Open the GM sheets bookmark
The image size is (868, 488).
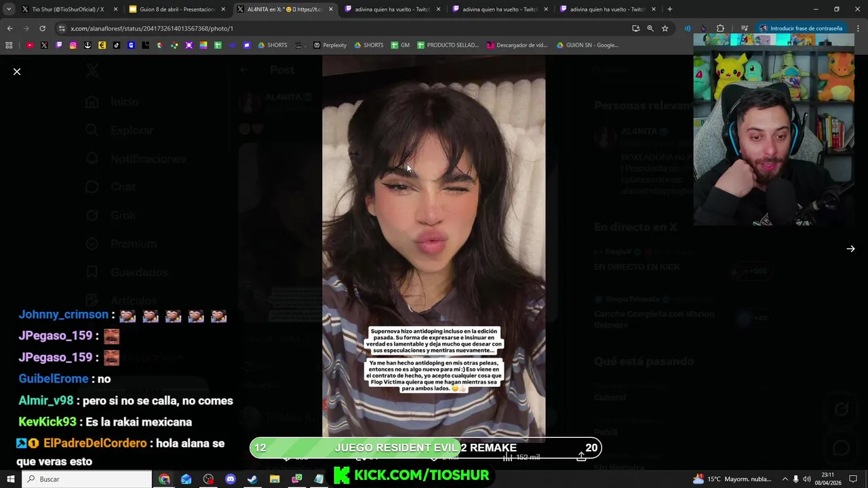pyautogui.click(x=401, y=45)
